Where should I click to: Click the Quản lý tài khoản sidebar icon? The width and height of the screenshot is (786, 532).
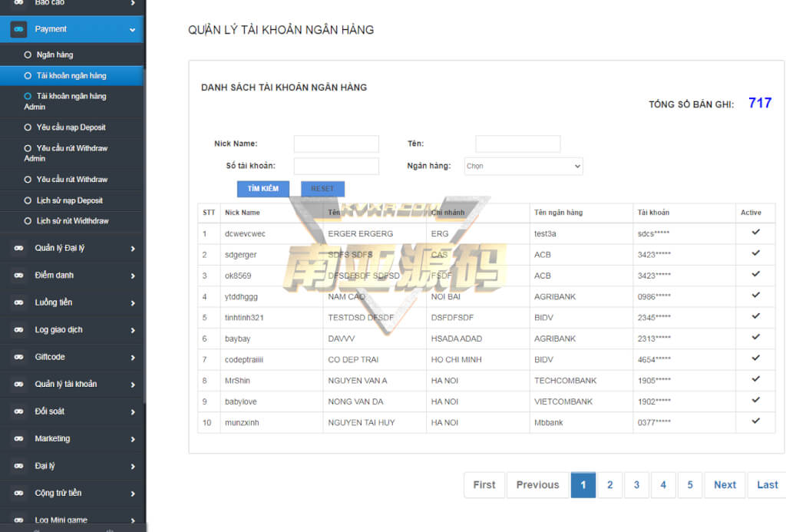click(18, 384)
